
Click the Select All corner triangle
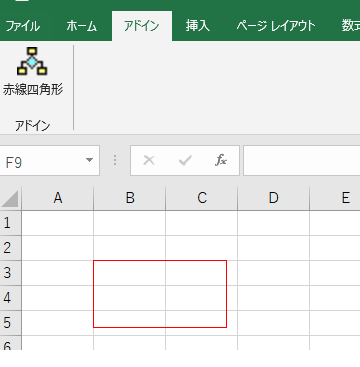coord(10,199)
